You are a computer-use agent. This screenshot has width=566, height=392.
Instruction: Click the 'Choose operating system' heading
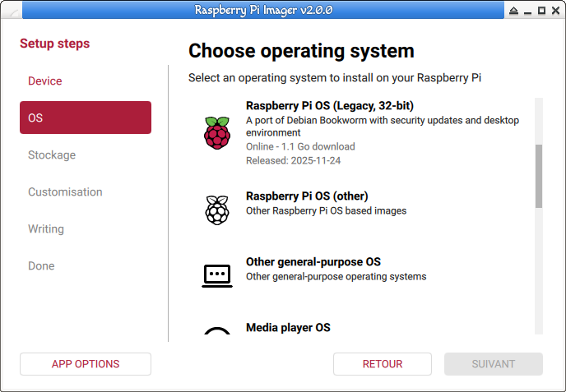(301, 51)
